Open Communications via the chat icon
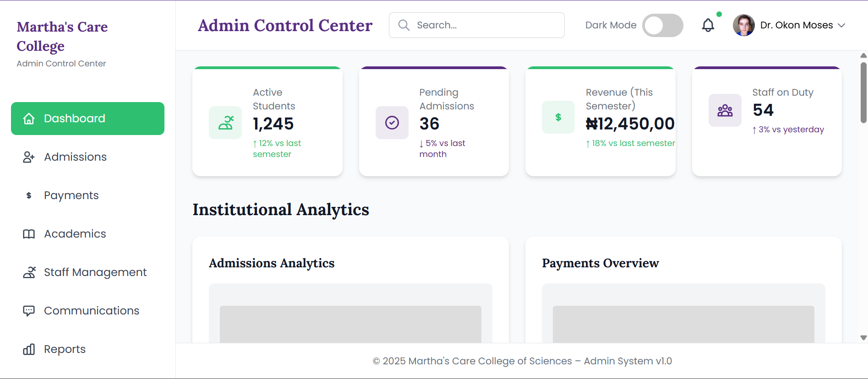868x379 pixels. click(29, 311)
